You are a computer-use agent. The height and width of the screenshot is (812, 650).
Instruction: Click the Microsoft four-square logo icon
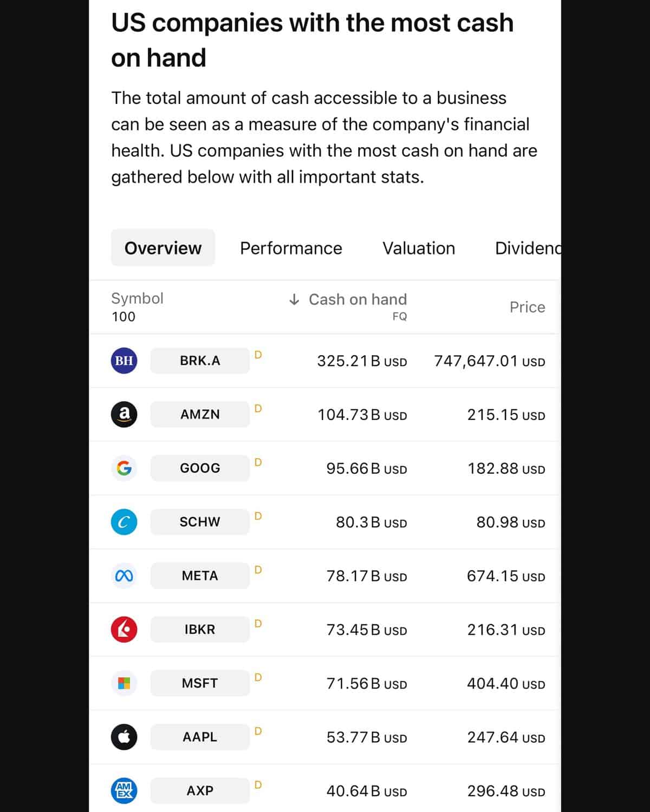[124, 683]
